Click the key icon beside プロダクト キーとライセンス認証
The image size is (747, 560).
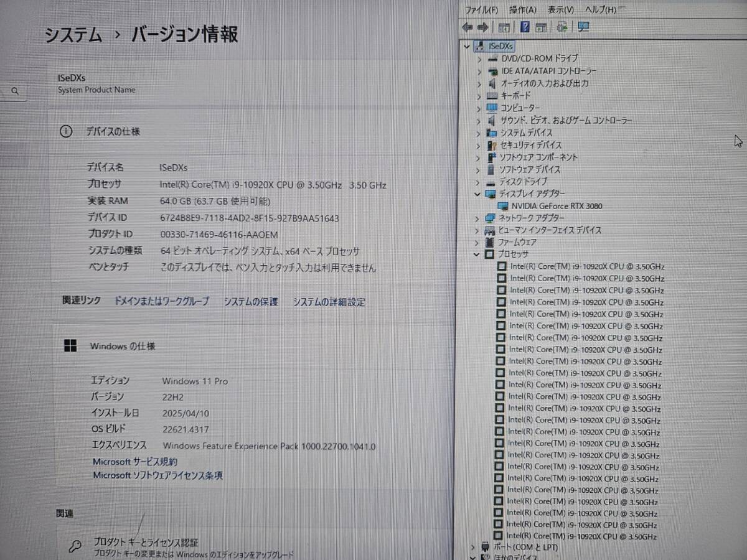click(x=75, y=546)
